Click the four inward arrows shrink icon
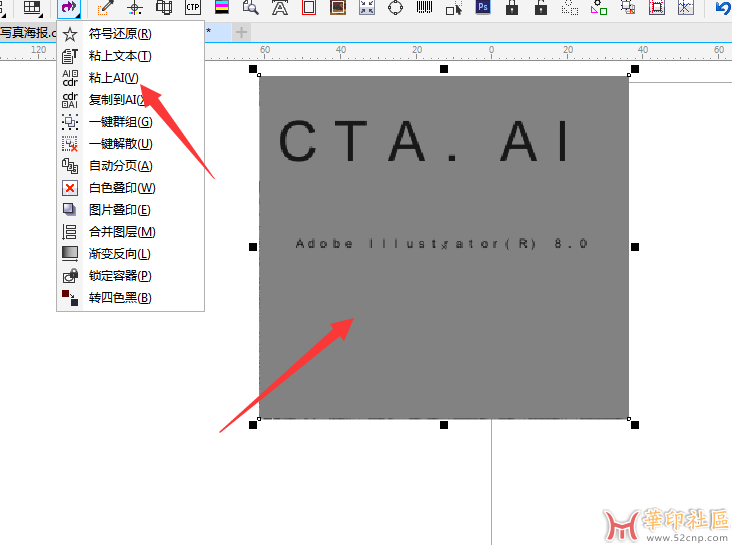Viewport: 732px width, 545px height. point(367,7)
